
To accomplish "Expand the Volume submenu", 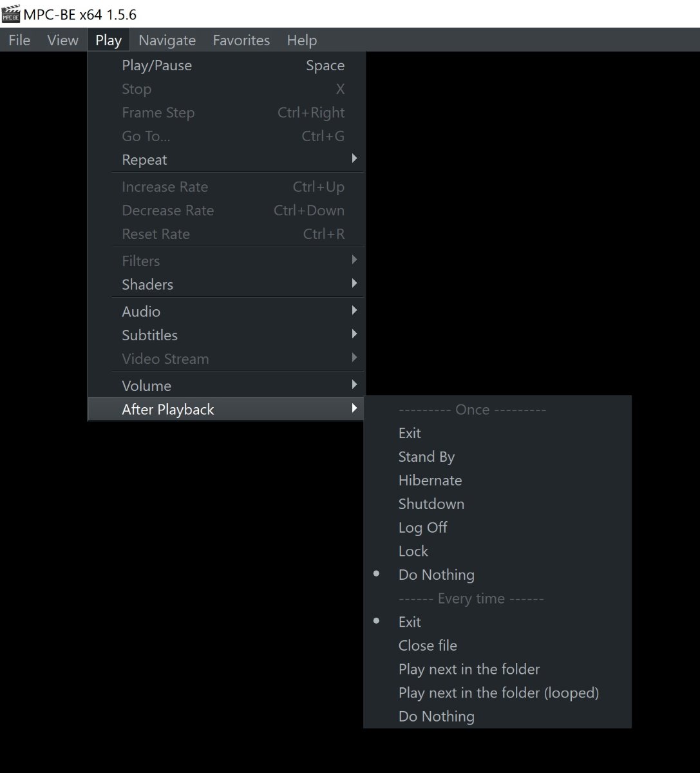I will point(146,385).
